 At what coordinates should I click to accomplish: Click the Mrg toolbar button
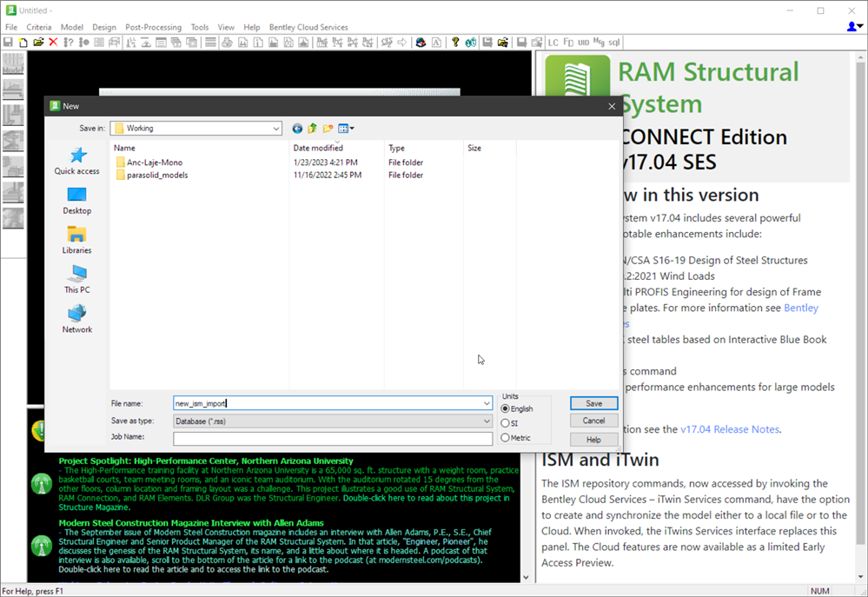(599, 42)
